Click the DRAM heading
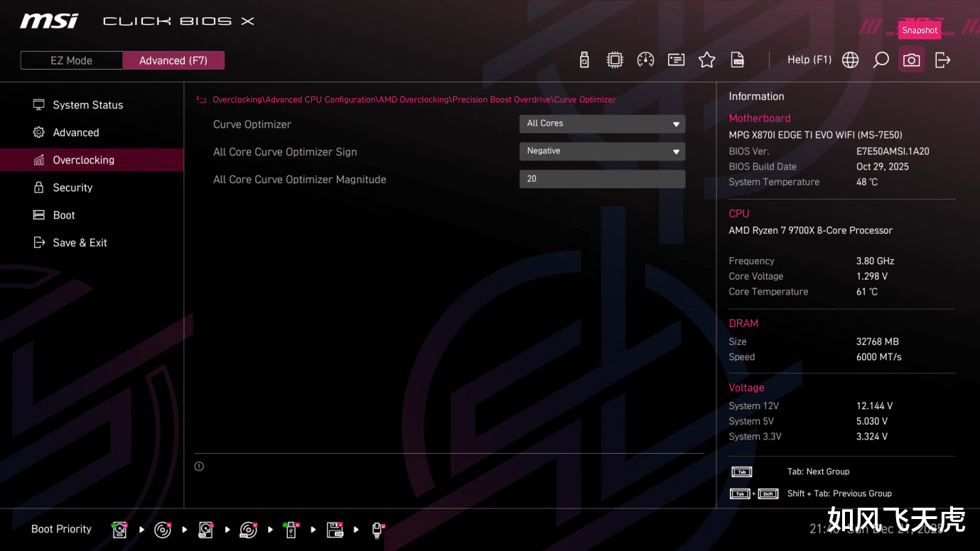980x551 pixels. [x=743, y=324]
